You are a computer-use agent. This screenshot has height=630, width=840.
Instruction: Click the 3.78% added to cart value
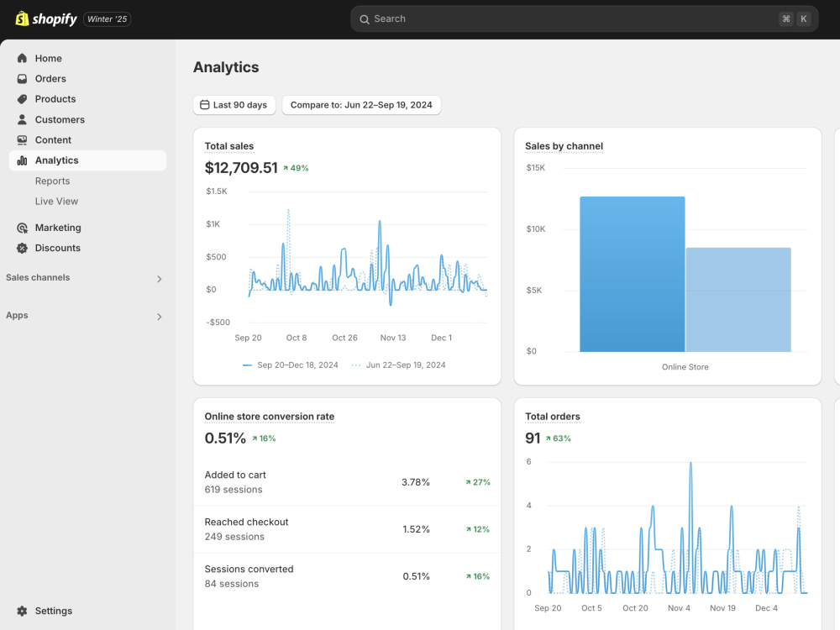click(416, 482)
